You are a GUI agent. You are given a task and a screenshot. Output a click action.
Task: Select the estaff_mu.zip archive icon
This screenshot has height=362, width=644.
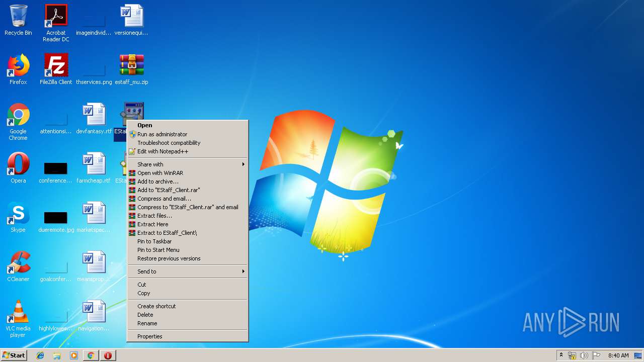click(131, 69)
